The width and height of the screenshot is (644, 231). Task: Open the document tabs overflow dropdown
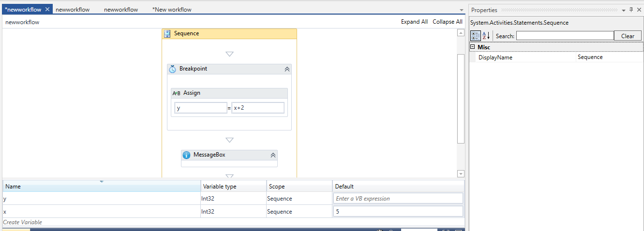tap(461, 10)
